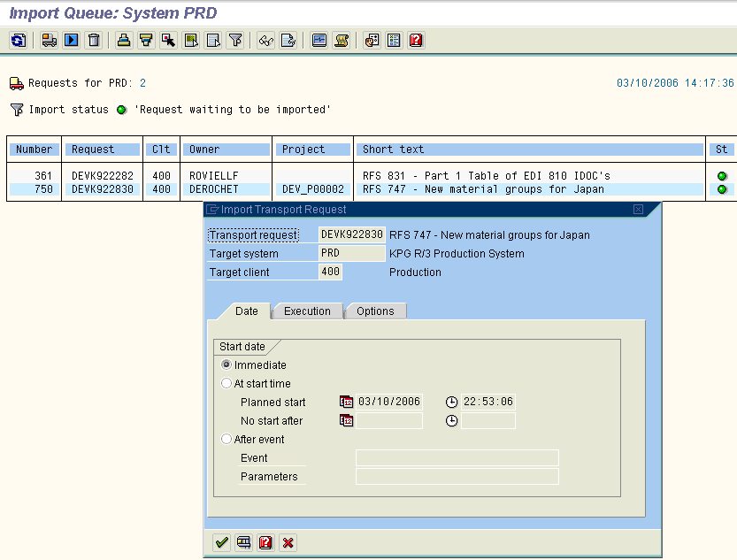This screenshot has width=737, height=560.
Task: Click the Owner column header
Action: 226,150
